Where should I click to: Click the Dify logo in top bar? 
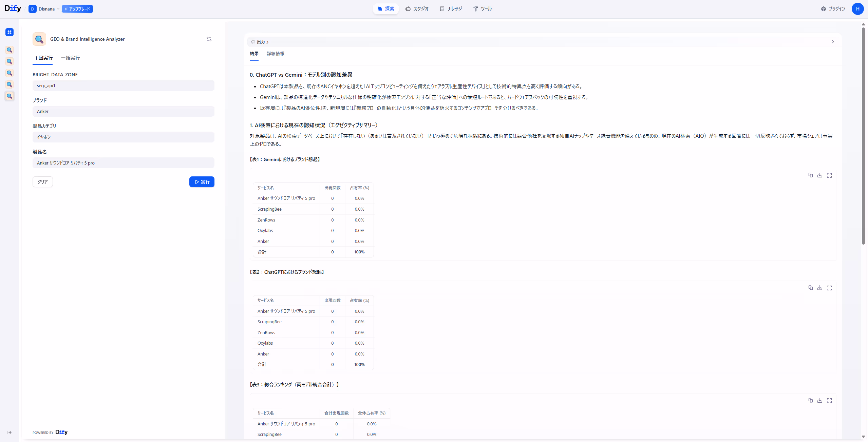13,8
